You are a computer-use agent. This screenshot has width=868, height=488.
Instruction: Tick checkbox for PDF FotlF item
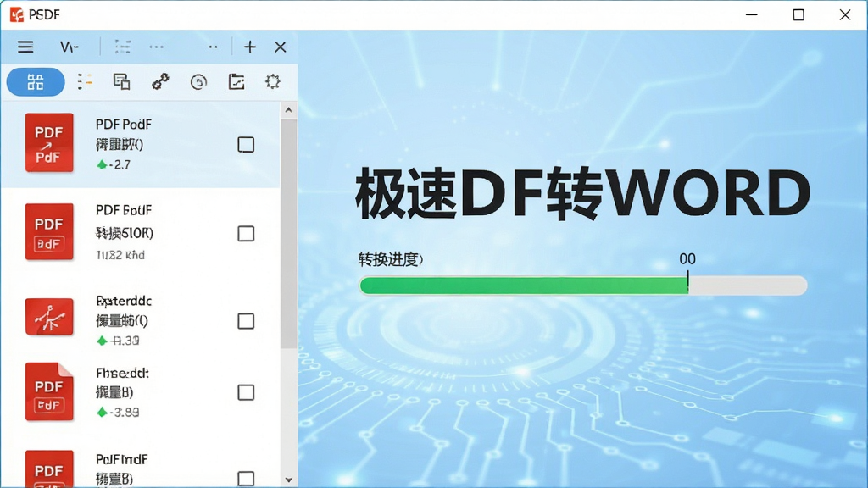tap(246, 234)
